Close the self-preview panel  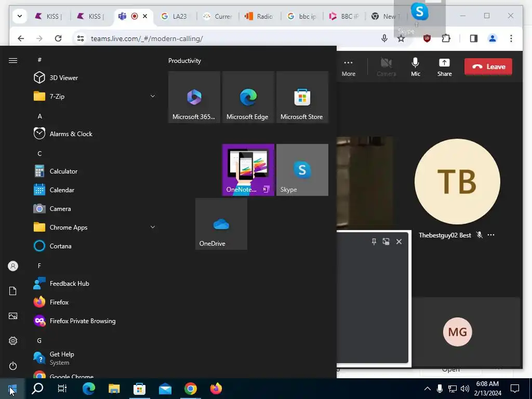[399, 242]
